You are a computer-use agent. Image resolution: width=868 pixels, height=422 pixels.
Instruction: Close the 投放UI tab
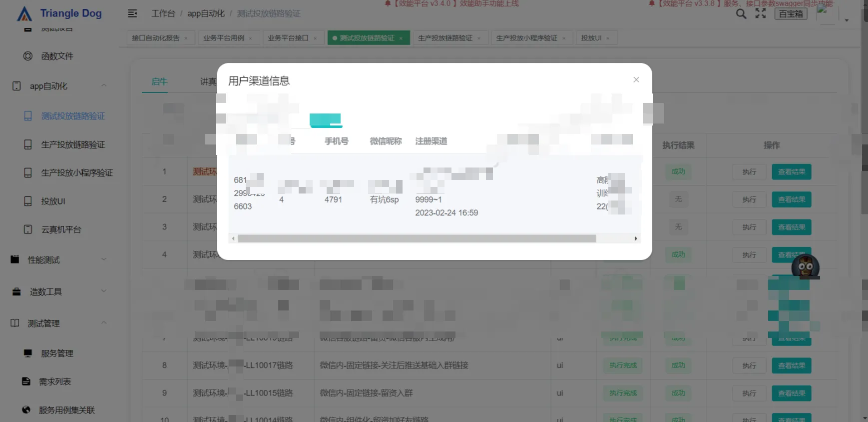tap(608, 38)
